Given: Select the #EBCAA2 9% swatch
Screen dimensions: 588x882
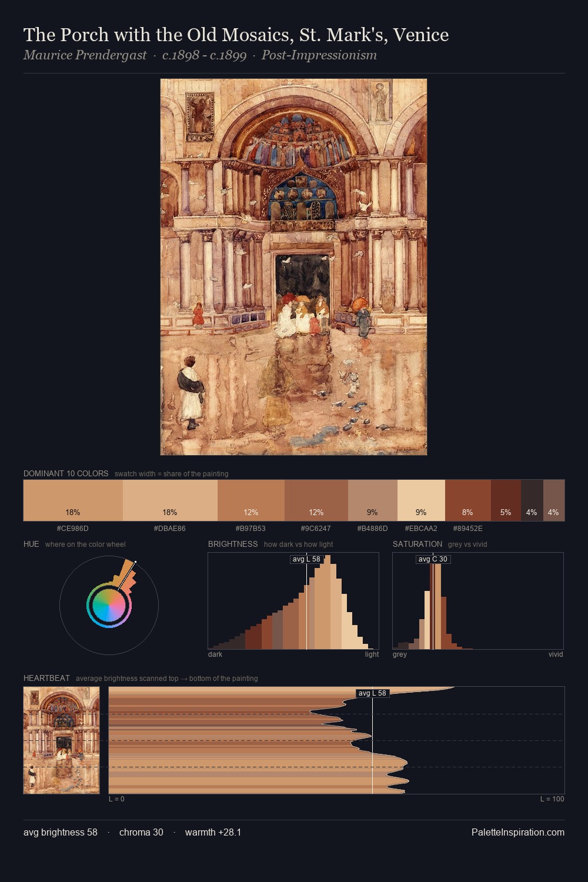Looking at the screenshot, I should pyautogui.click(x=421, y=500).
